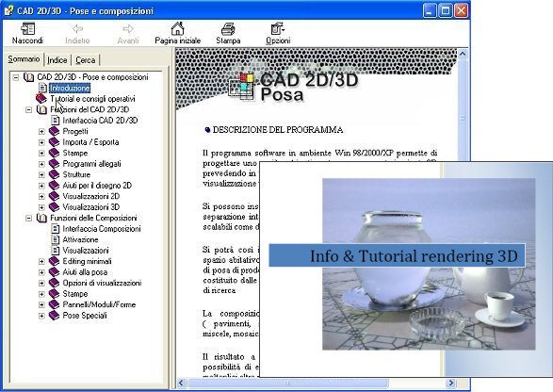Screen dimensions: 553x392
Task: Open the Aiuti alla posa topic
Action: coord(85,272)
